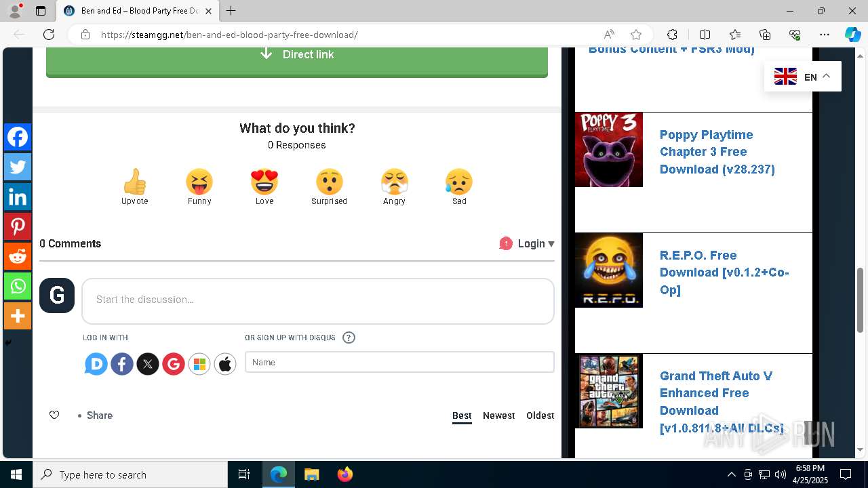Viewport: 868px width, 488px height.
Task: Sort comments by Newest
Action: [x=499, y=415]
